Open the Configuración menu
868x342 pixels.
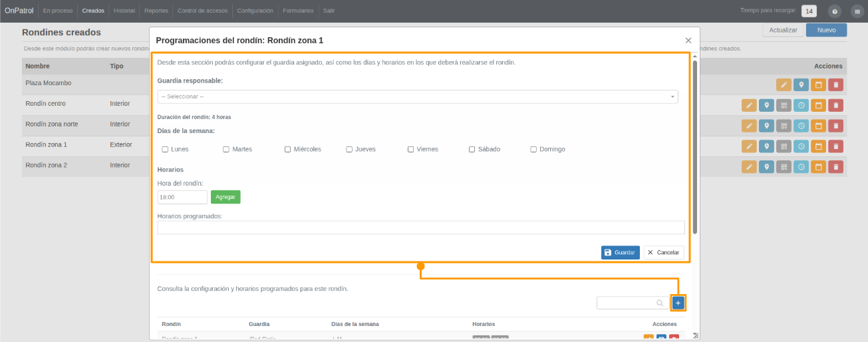tap(255, 11)
